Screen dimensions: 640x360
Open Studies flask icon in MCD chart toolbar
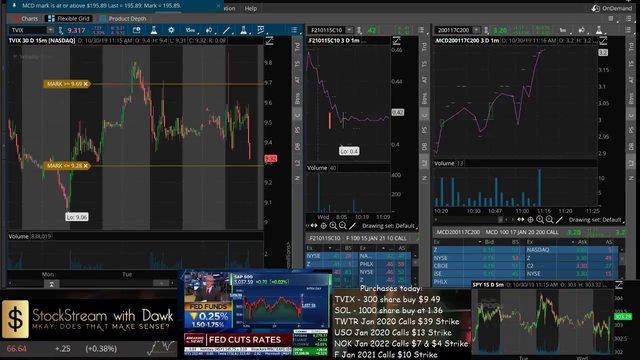click(x=599, y=30)
